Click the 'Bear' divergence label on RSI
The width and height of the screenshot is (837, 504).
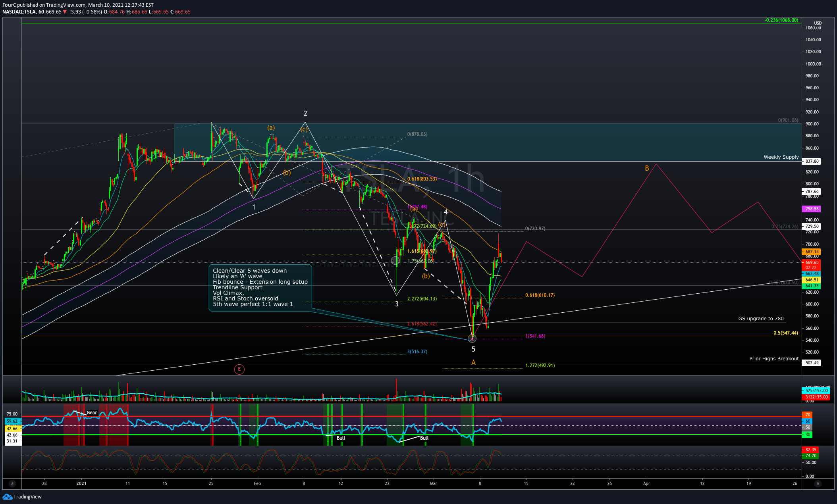(x=92, y=413)
